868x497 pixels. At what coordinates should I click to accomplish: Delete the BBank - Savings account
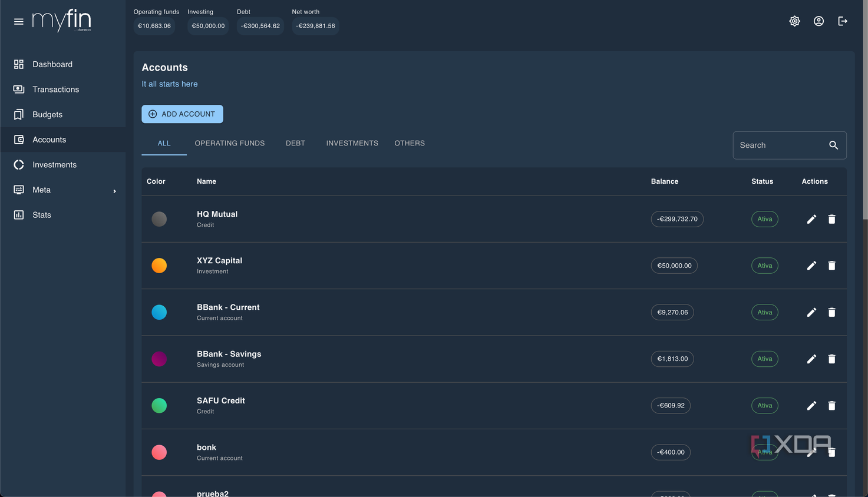832,359
